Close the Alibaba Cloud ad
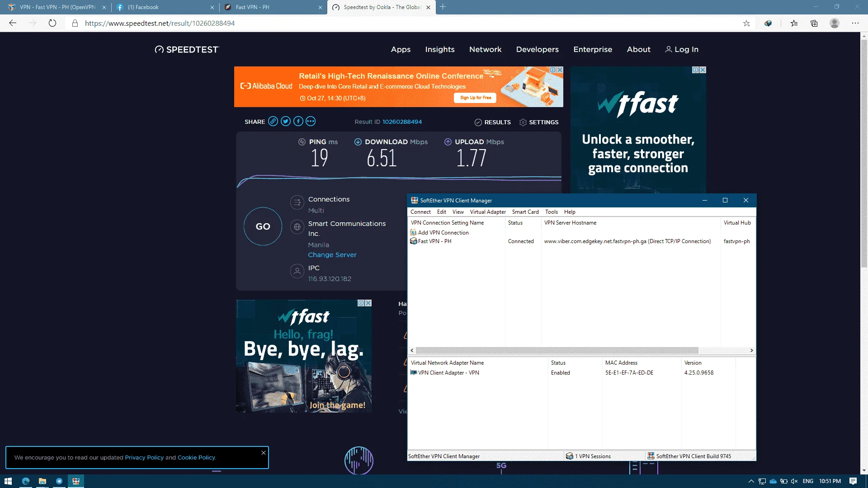 (560, 70)
